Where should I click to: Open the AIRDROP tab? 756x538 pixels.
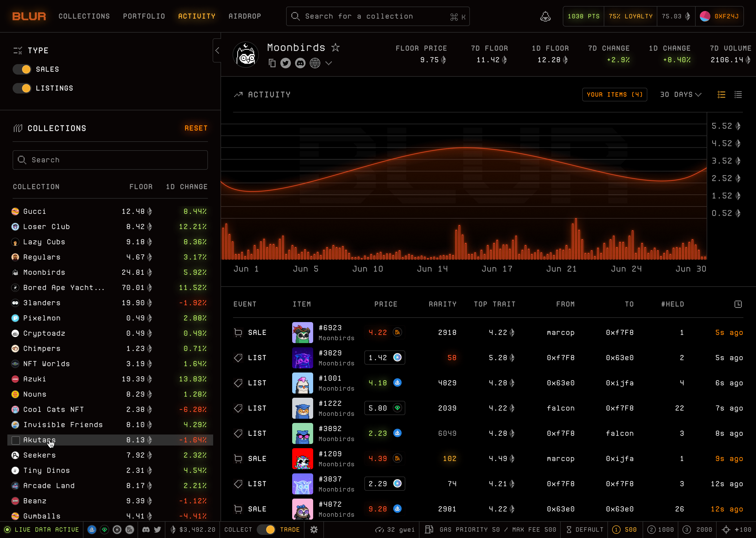(245, 16)
